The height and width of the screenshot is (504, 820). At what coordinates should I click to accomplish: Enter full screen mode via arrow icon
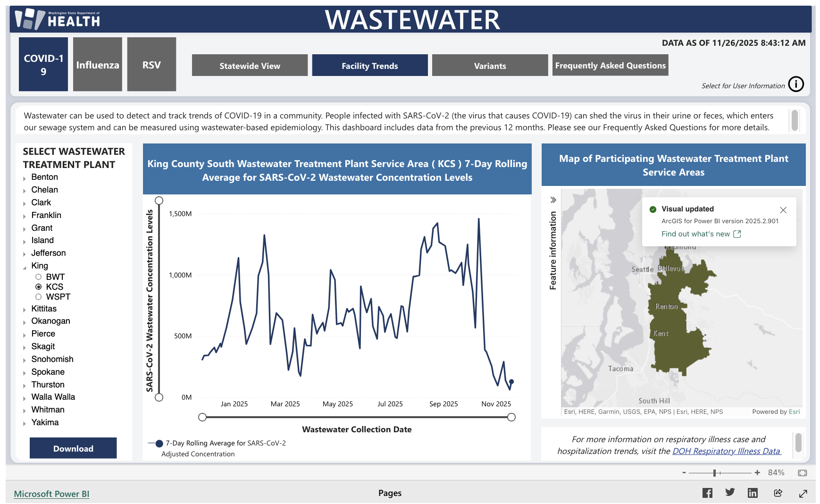(x=803, y=494)
